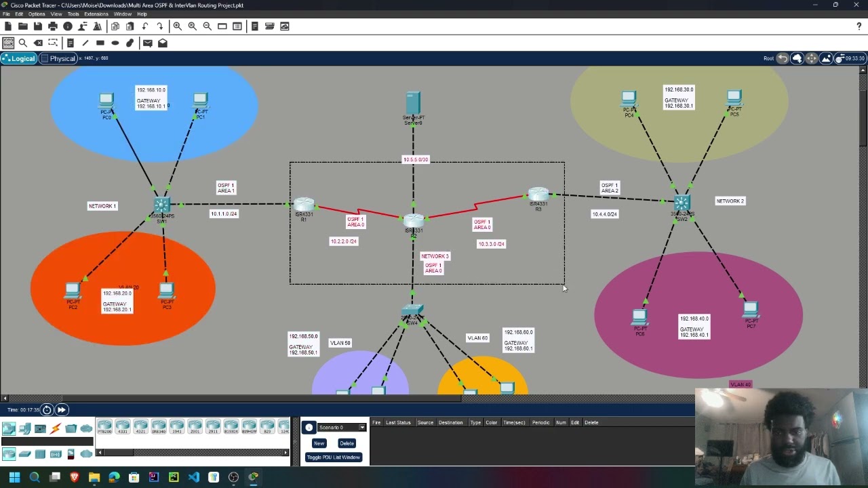The height and width of the screenshot is (488, 868).
Task: Click the device list horizontal scrollbar
Action: pyautogui.click(x=193, y=453)
